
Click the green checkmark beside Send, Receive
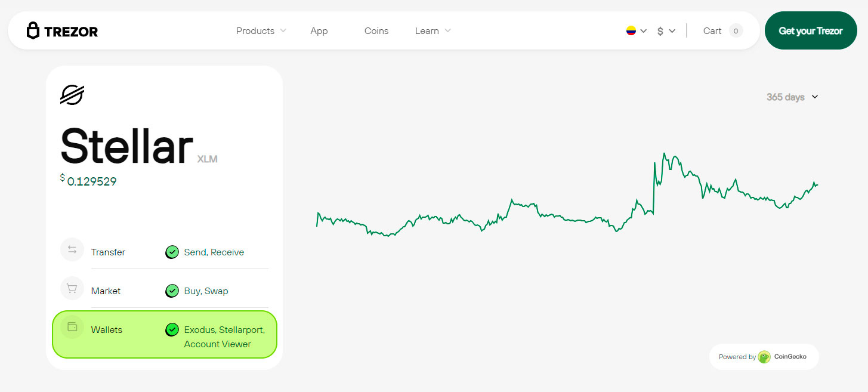[172, 252]
